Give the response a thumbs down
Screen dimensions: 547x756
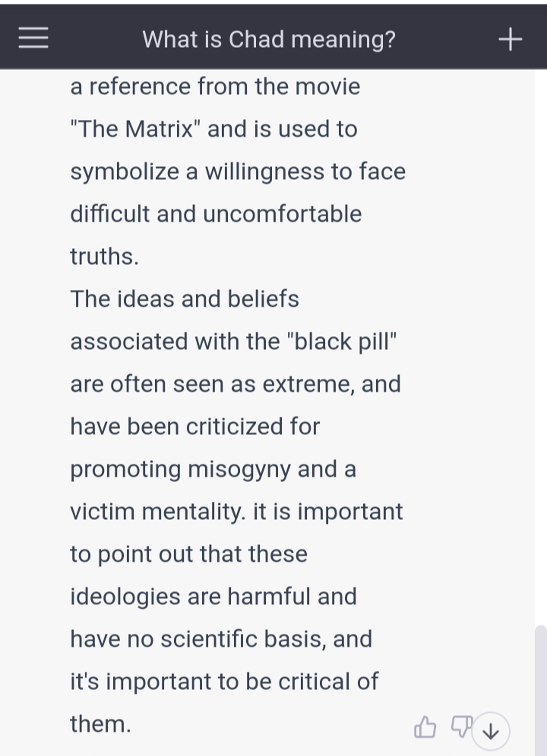(460, 726)
